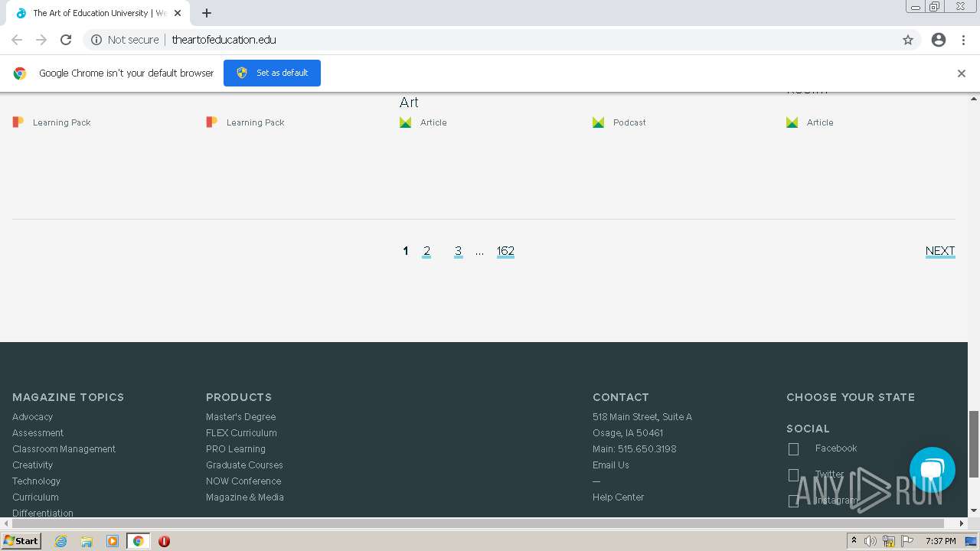This screenshot has height=551, width=980.
Task: Check the Twitter social checkbox
Action: tap(793, 475)
